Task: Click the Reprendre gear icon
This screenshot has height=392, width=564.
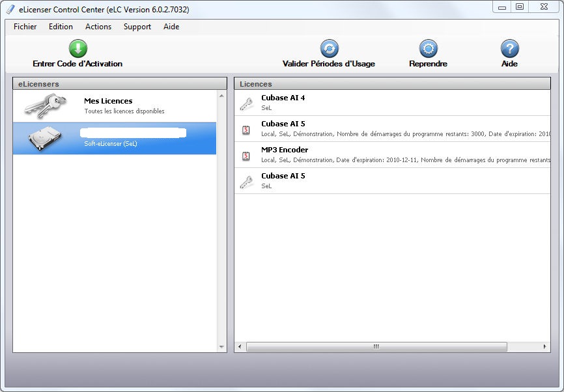Action: click(429, 49)
